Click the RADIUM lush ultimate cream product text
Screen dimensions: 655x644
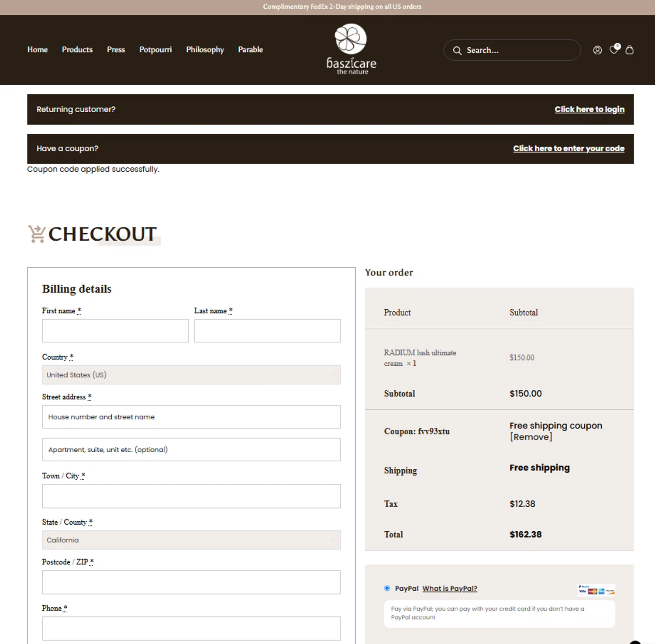[420, 358]
